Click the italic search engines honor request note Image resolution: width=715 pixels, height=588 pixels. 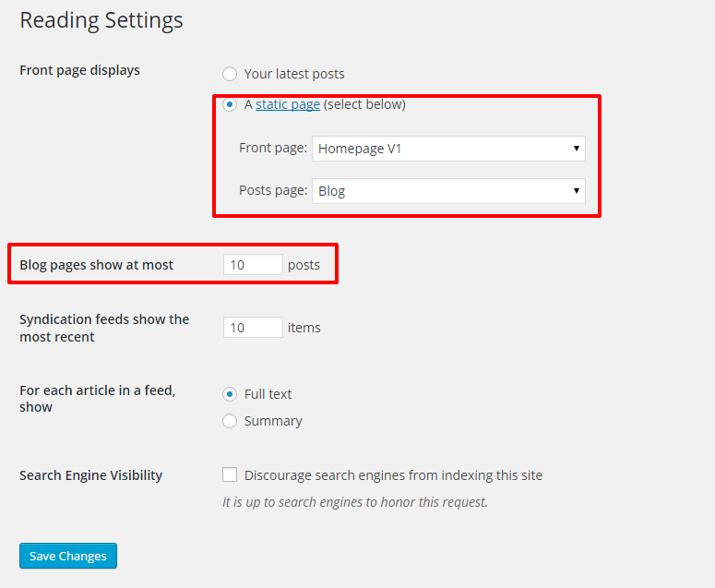click(354, 503)
